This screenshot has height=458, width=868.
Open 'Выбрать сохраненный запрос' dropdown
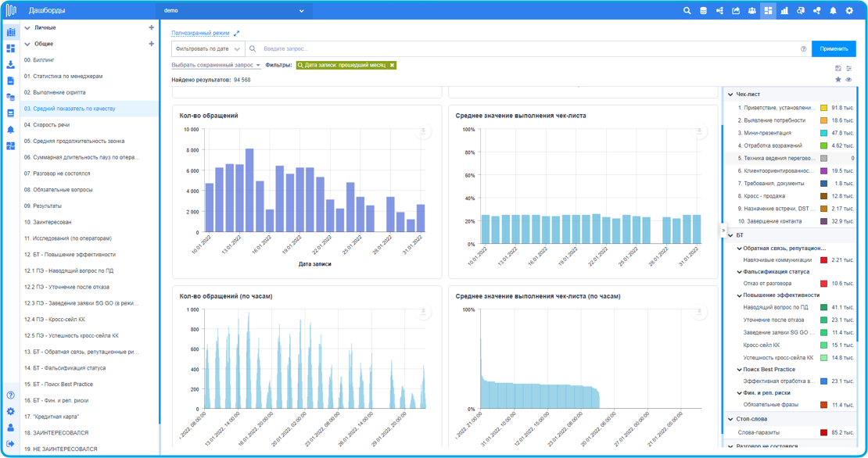(x=216, y=66)
